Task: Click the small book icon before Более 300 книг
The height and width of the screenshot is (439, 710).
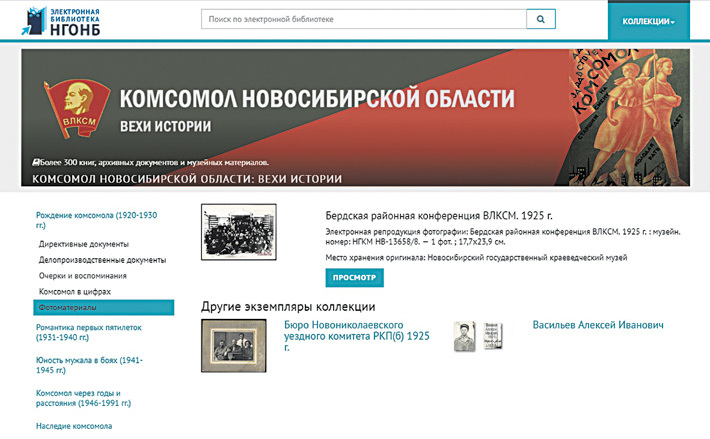Action: (x=35, y=162)
